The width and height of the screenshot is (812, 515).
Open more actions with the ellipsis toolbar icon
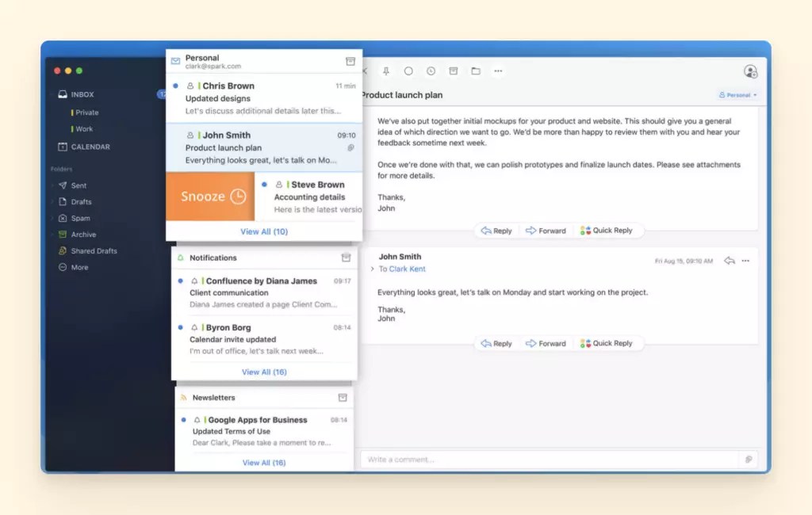(497, 71)
